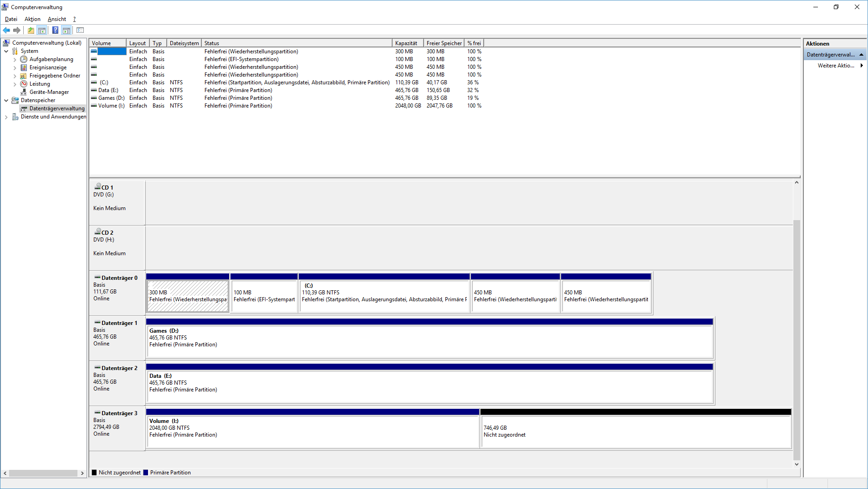Click the Datenspeicher icon
This screenshot has height=489, width=868.
(x=15, y=100)
